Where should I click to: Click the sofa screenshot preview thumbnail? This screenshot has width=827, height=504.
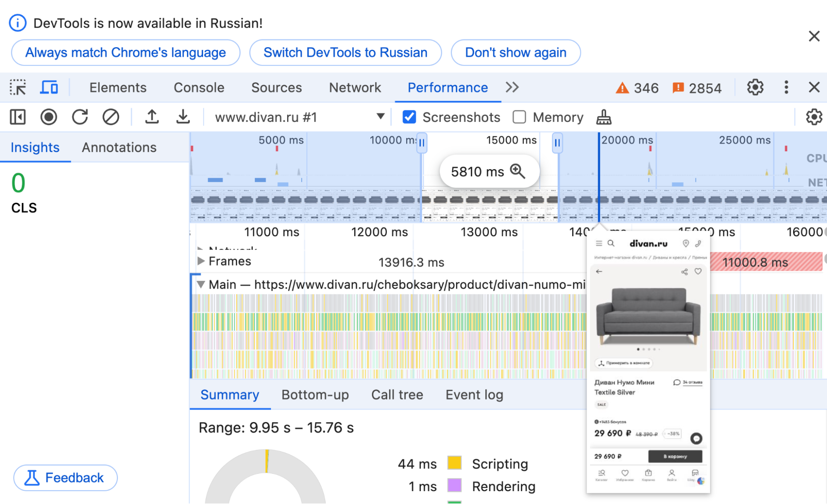[648, 362]
